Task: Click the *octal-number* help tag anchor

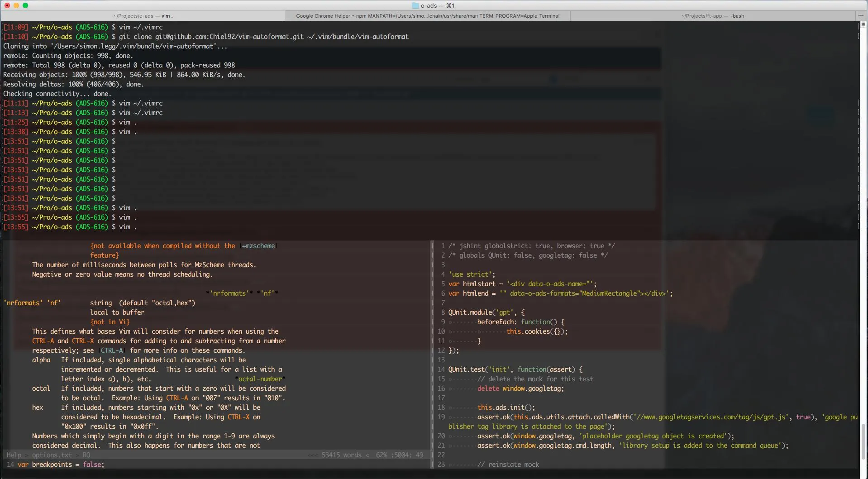Action: pos(260,379)
